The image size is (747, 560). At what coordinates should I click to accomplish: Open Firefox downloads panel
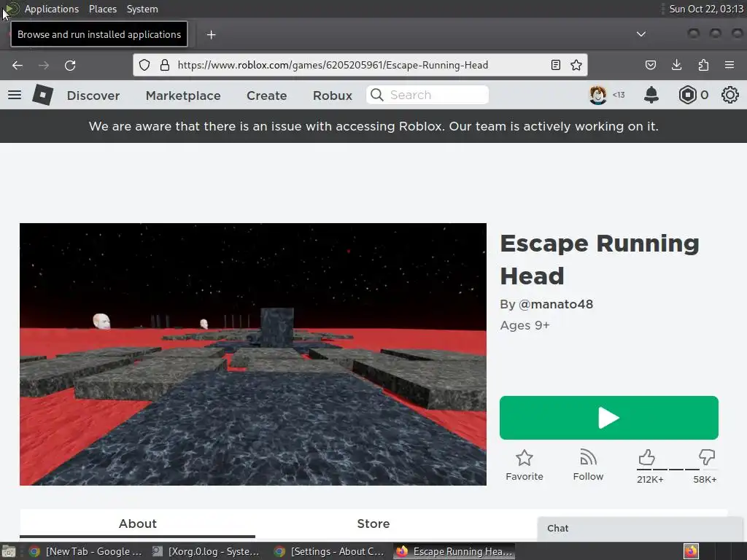676,65
